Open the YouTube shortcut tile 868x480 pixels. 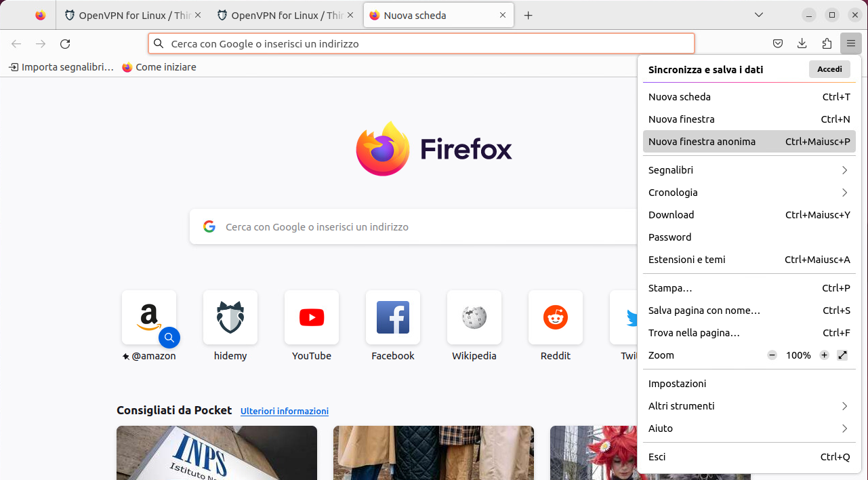tap(312, 317)
